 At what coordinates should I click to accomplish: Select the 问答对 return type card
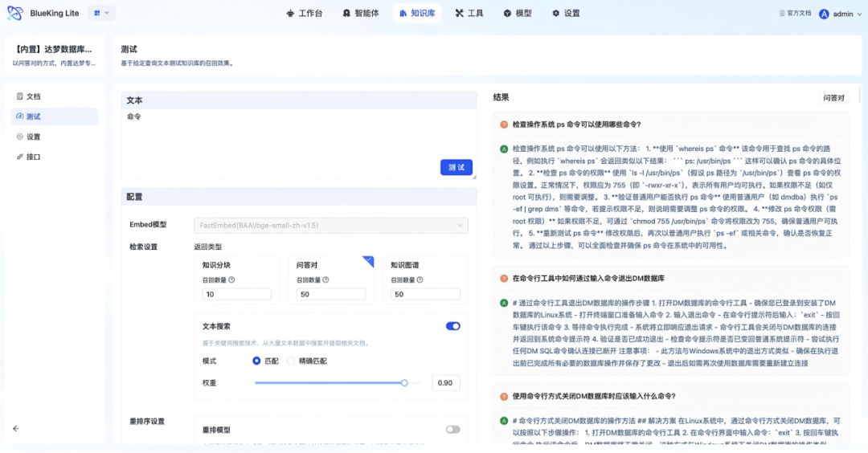tap(331, 280)
